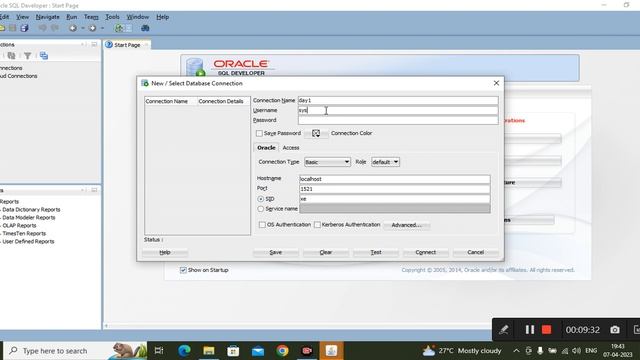The image size is (640, 360).
Task: Minimize the Connections panel using its header icon
Action: click(94, 44)
